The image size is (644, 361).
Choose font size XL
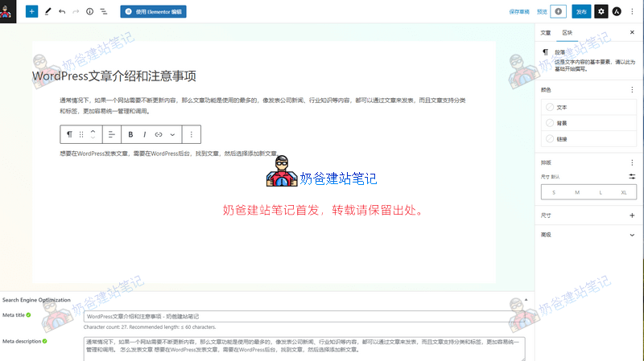(624, 192)
